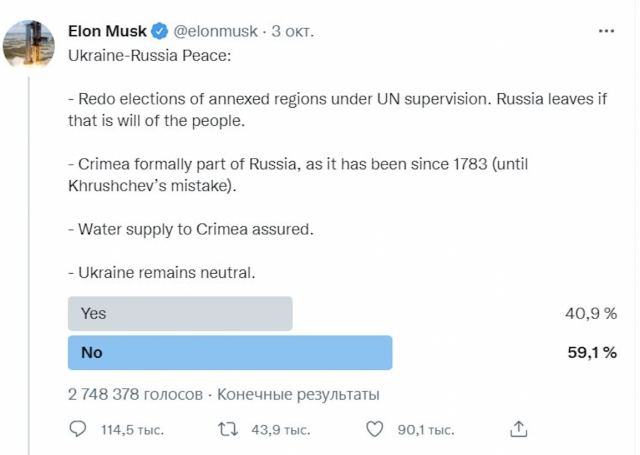Open the @elonmusk handle link
The image size is (640, 455).
point(215,31)
